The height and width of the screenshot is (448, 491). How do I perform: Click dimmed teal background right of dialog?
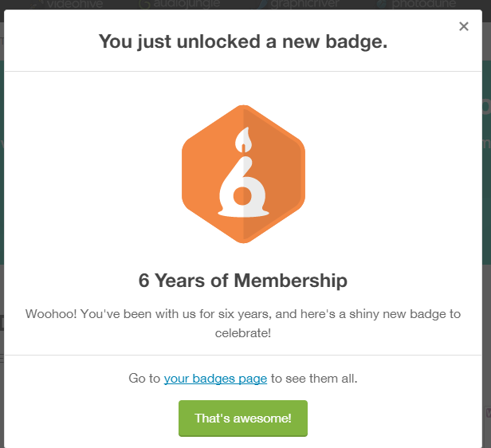pyautogui.click(x=487, y=199)
